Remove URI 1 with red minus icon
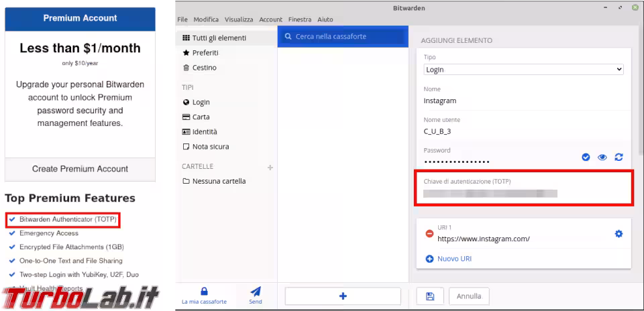 point(429,234)
